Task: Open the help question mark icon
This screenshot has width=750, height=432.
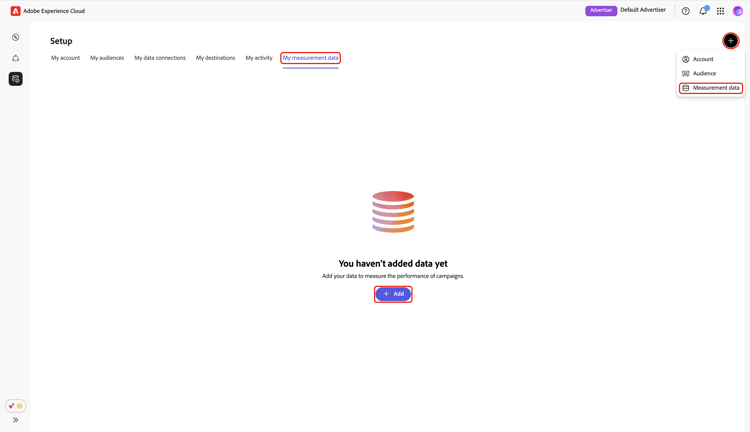Action: (685, 11)
